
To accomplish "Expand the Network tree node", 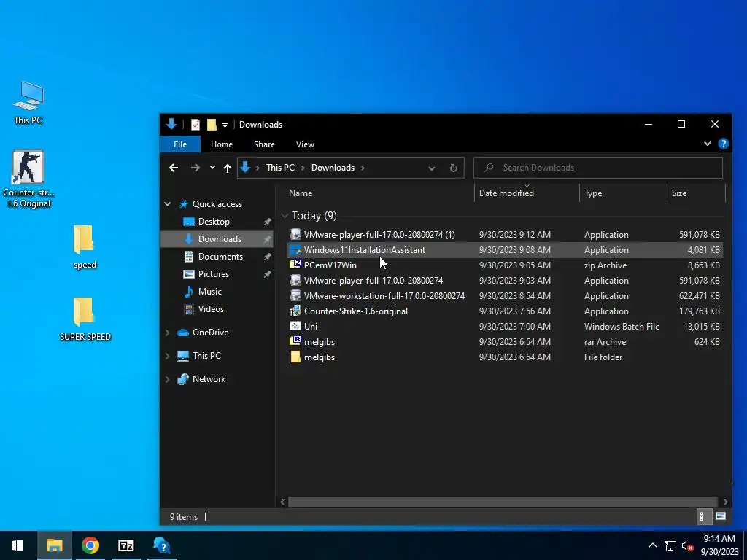I will coord(168,379).
